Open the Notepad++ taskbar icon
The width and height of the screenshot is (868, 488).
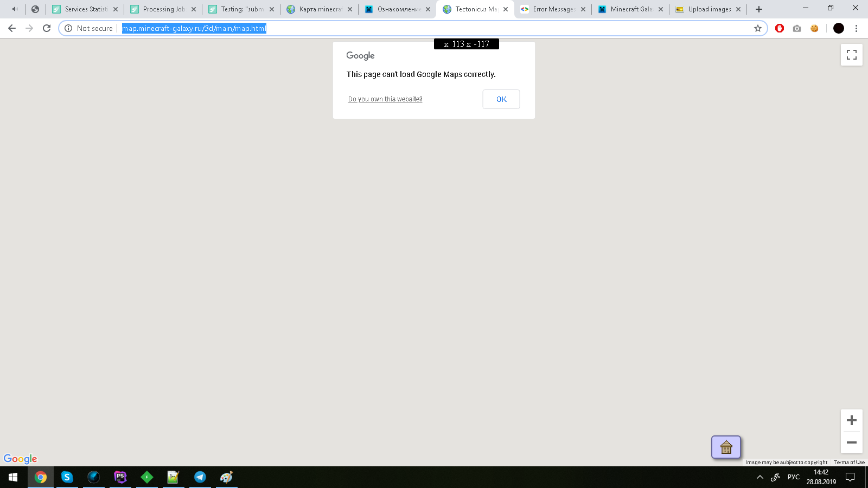[x=174, y=477]
